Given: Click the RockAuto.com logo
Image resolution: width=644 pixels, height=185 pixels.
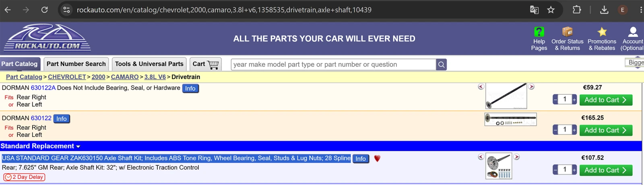Looking at the screenshot, I should 47,38.
